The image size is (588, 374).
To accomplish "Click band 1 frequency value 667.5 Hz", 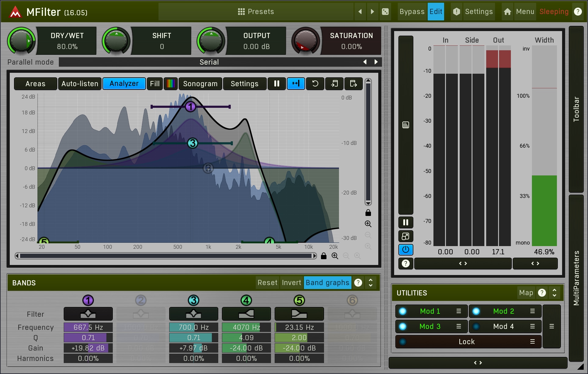I will (88, 327).
